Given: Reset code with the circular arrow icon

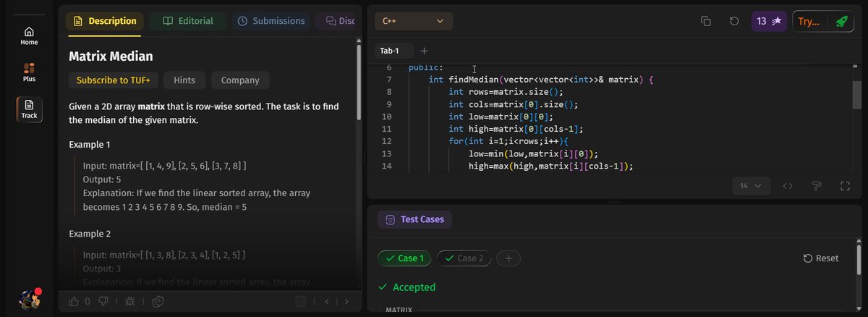Looking at the screenshot, I should point(734,21).
